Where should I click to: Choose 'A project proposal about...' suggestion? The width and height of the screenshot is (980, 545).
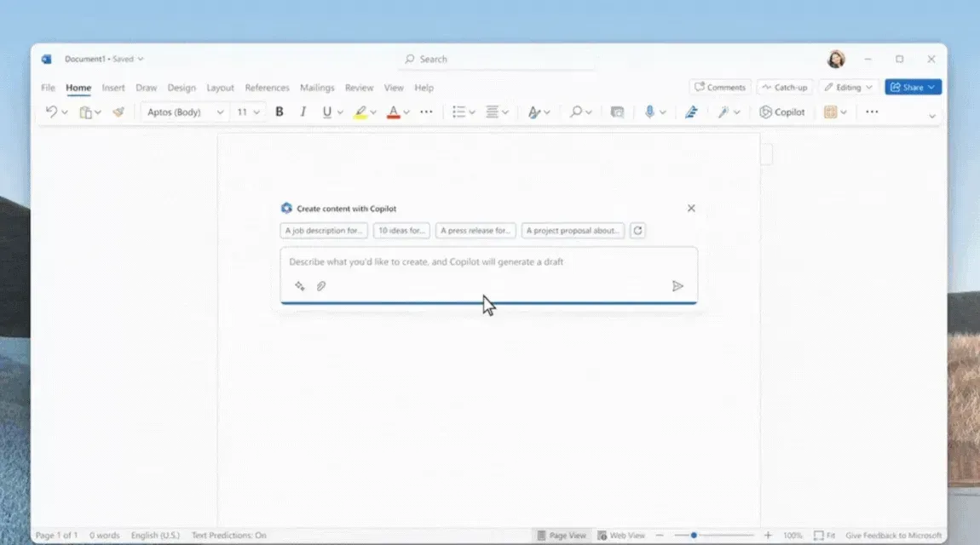pyautogui.click(x=573, y=231)
